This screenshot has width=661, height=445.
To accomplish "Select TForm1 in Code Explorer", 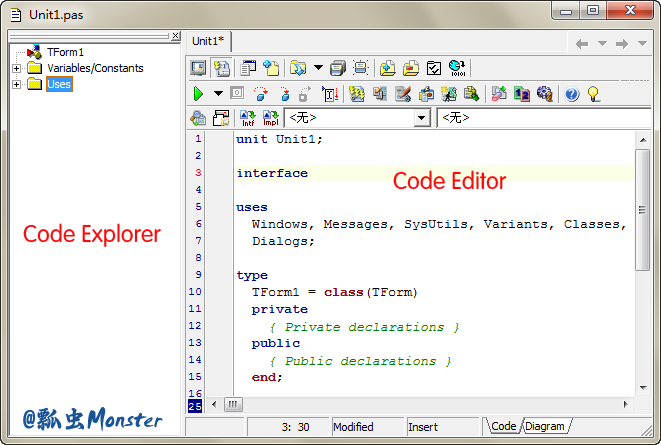I will click(65, 52).
